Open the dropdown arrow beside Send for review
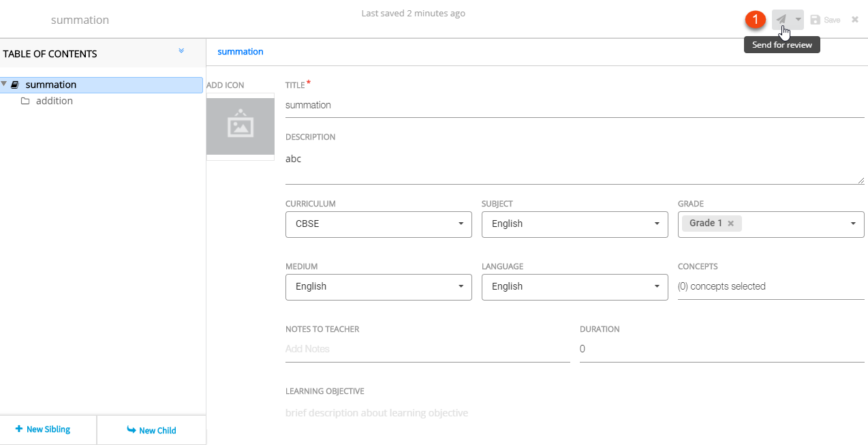The height and width of the screenshot is (445, 868). (x=798, y=20)
